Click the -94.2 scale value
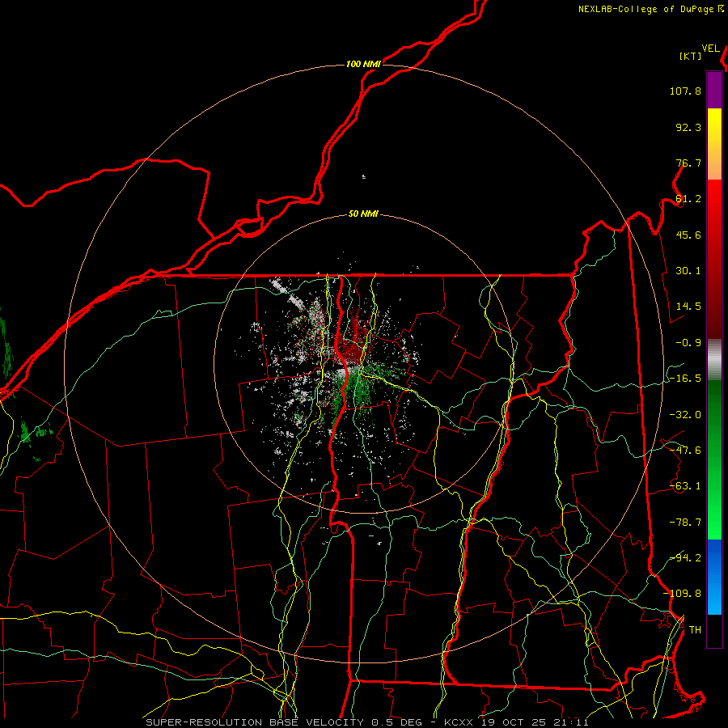728x728 pixels. 685,558
